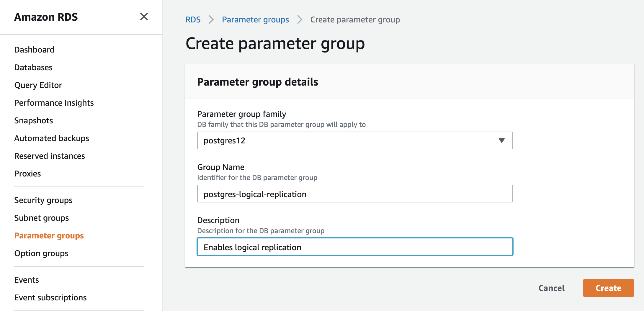Open Reserved instances
644x311 pixels.
point(49,156)
